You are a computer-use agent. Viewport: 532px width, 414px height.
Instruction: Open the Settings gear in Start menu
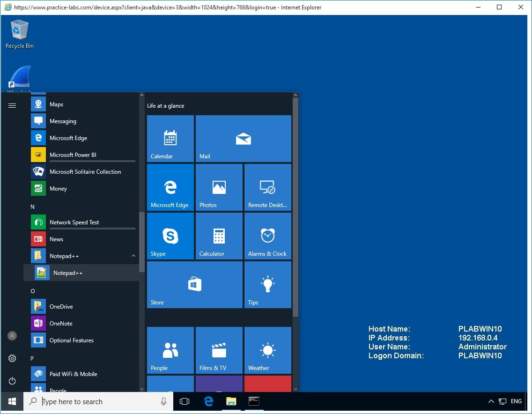tap(12, 358)
